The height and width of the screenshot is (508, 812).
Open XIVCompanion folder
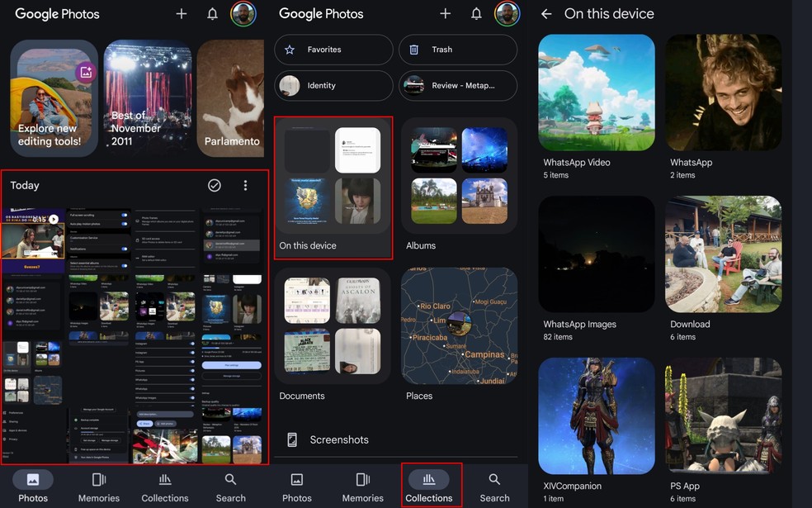pos(597,430)
